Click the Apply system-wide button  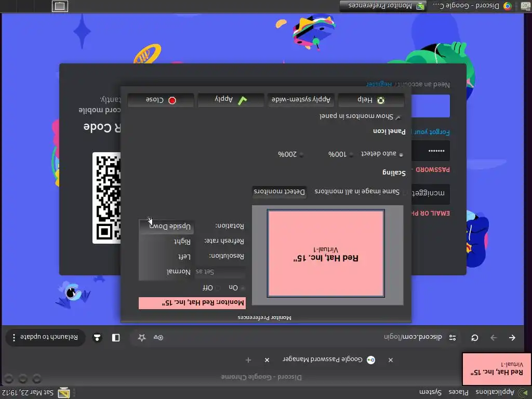tap(301, 100)
